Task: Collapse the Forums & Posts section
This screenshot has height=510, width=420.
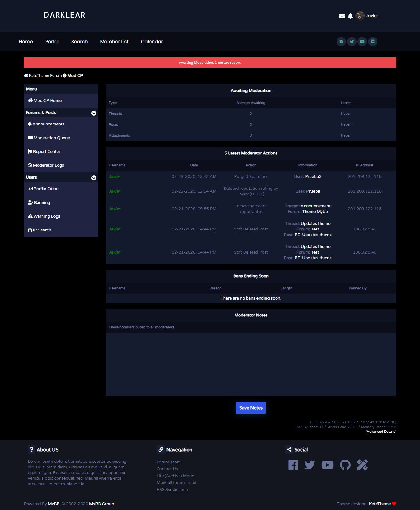Action: 94,113
